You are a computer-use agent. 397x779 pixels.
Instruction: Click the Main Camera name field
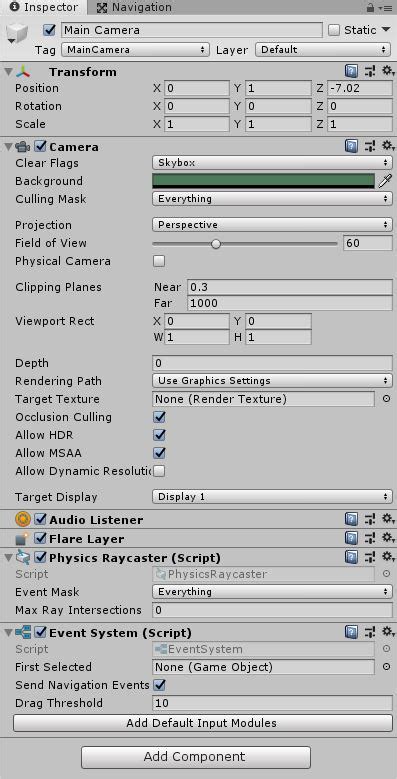click(x=192, y=30)
